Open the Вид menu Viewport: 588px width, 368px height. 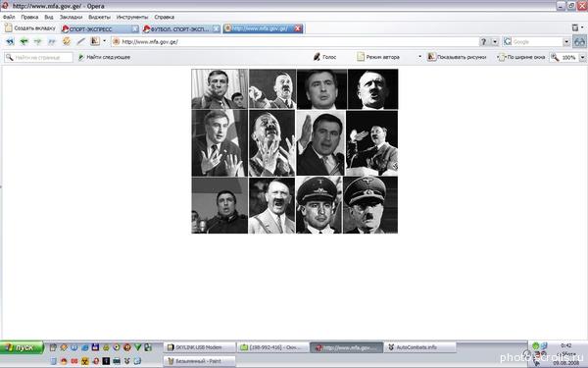(x=49, y=17)
